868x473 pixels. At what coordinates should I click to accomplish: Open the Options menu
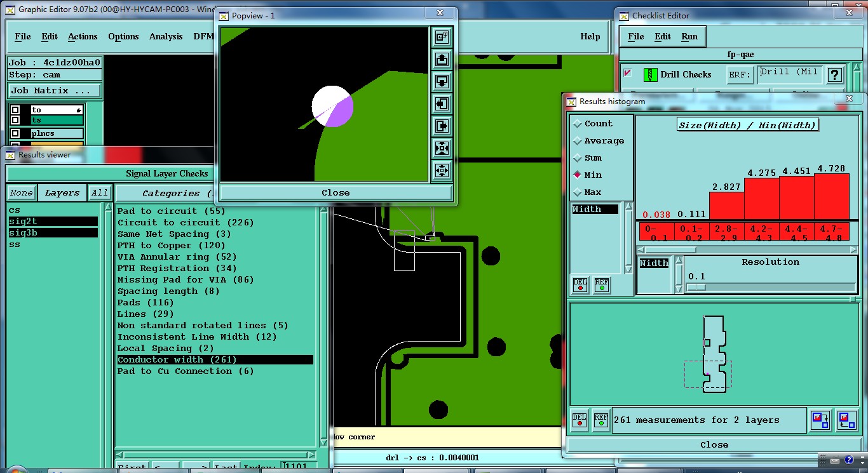point(123,36)
